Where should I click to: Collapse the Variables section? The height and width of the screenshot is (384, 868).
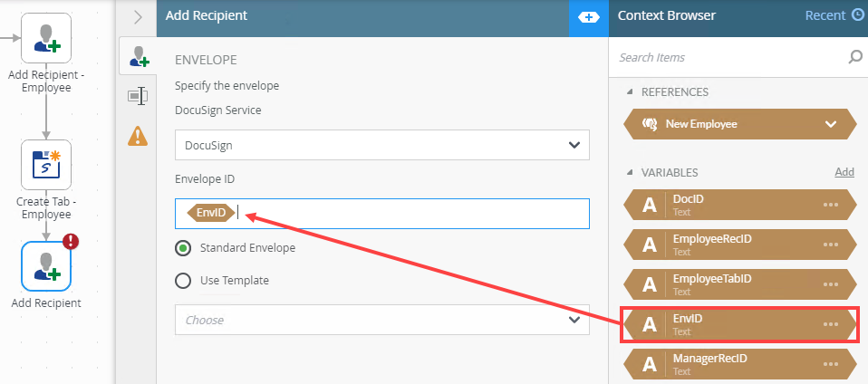pos(631,172)
